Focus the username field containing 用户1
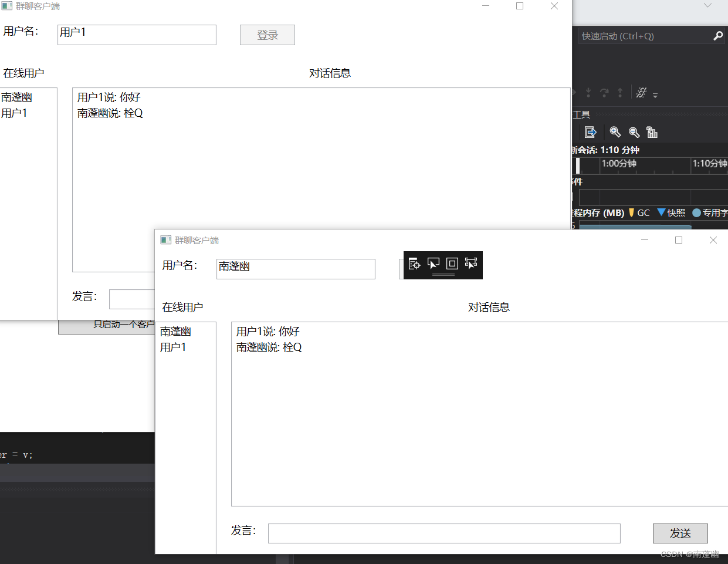 (x=137, y=35)
